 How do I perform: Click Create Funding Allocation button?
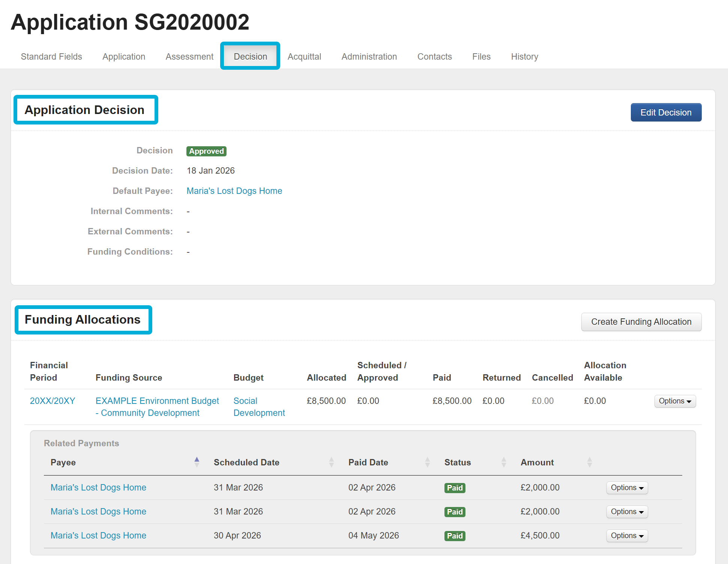tap(641, 322)
